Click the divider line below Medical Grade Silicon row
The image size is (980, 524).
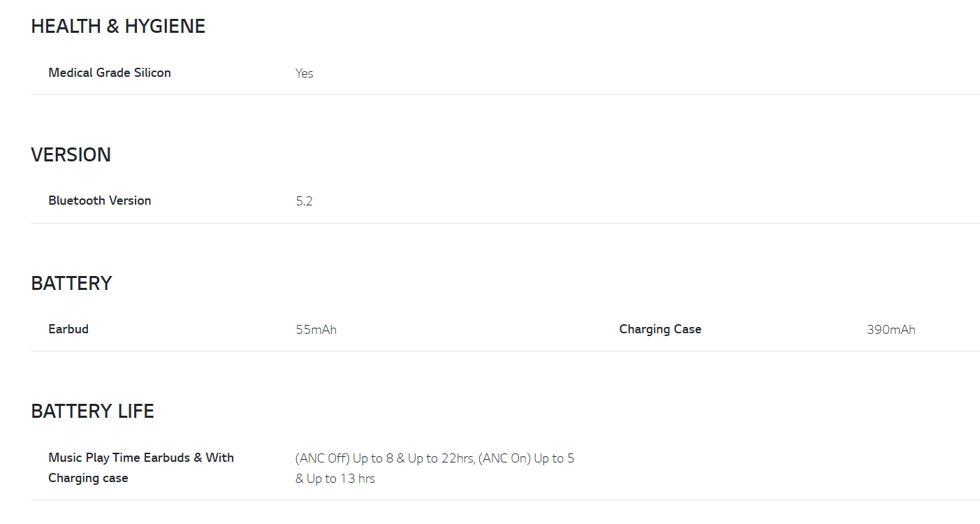pos(504,95)
